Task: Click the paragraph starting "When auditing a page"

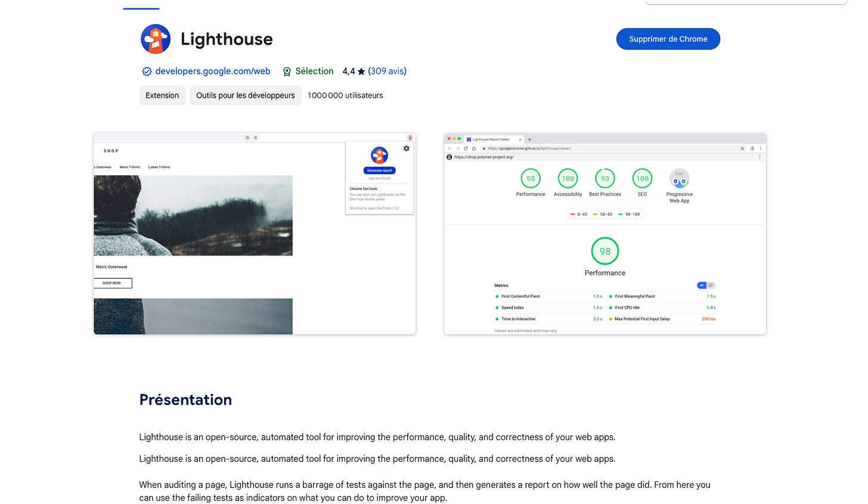Action: pyautogui.click(x=424, y=491)
